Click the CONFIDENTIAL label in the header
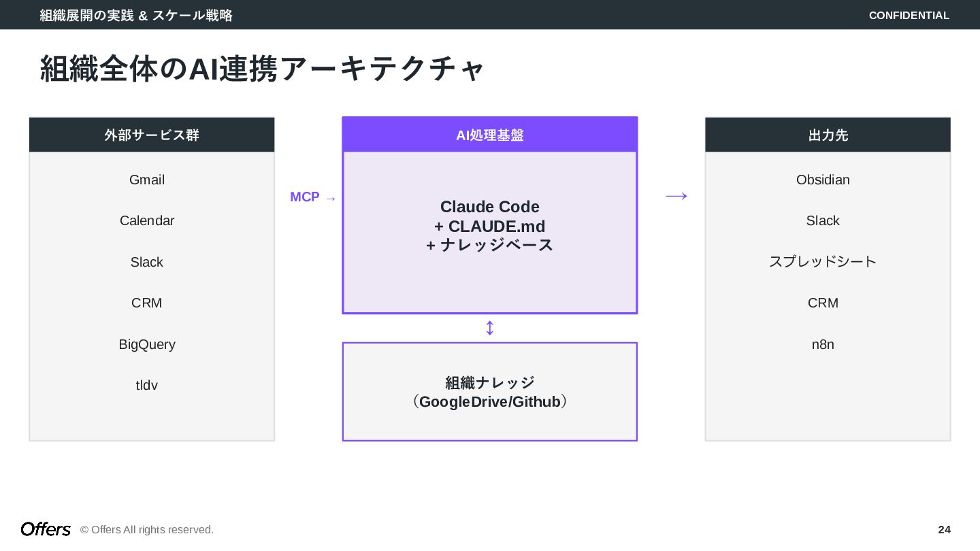Viewport: 980px width, 551px height. point(909,15)
